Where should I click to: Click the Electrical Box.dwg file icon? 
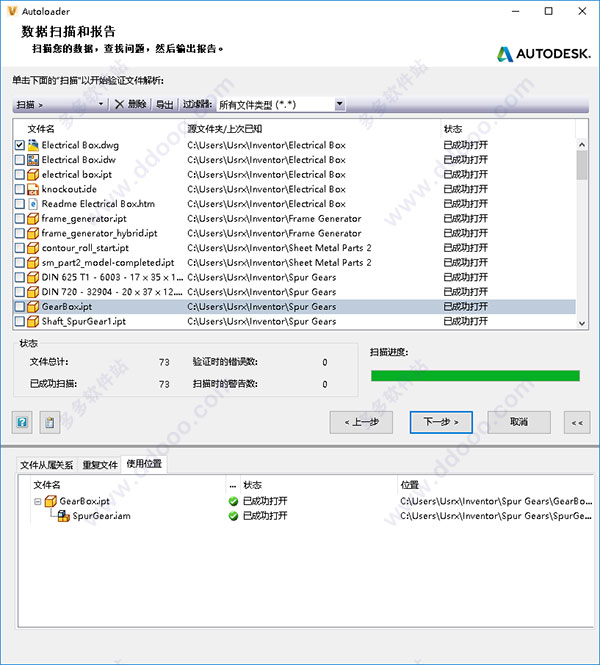click(x=33, y=145)
